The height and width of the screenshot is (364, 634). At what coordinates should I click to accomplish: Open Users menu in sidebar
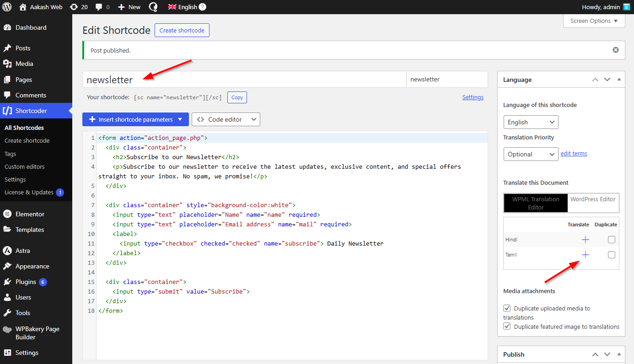tap(36, 297)
